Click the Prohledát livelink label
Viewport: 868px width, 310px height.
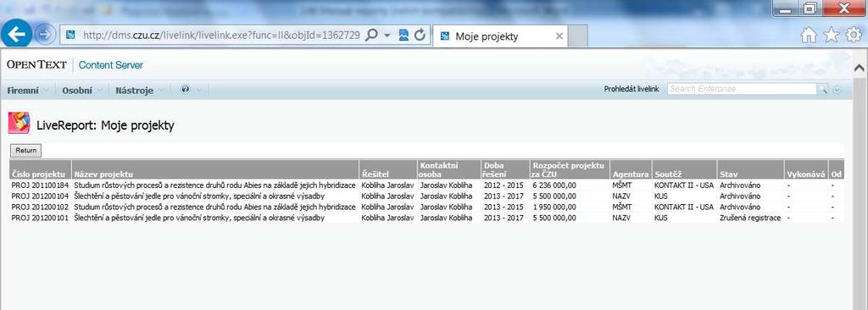click(631, 89)
